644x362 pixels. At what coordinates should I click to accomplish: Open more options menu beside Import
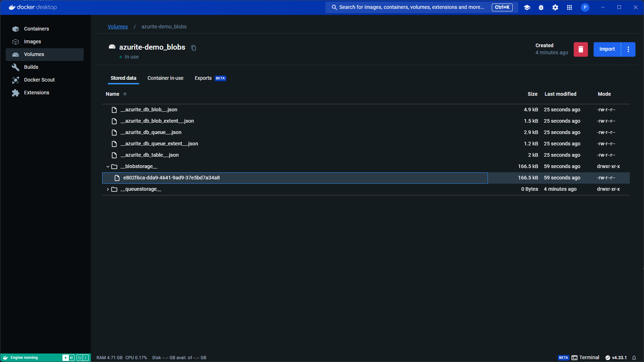coord(628,49)
